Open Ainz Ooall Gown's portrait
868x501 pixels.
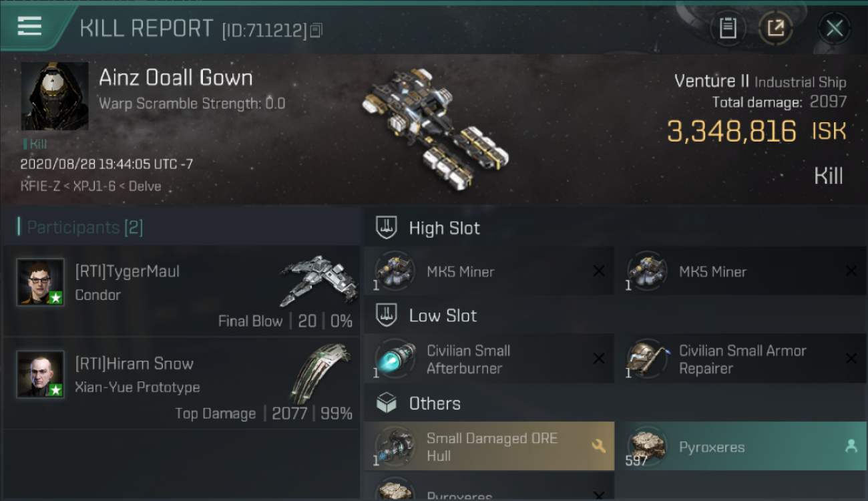click(x=55, y=96)
